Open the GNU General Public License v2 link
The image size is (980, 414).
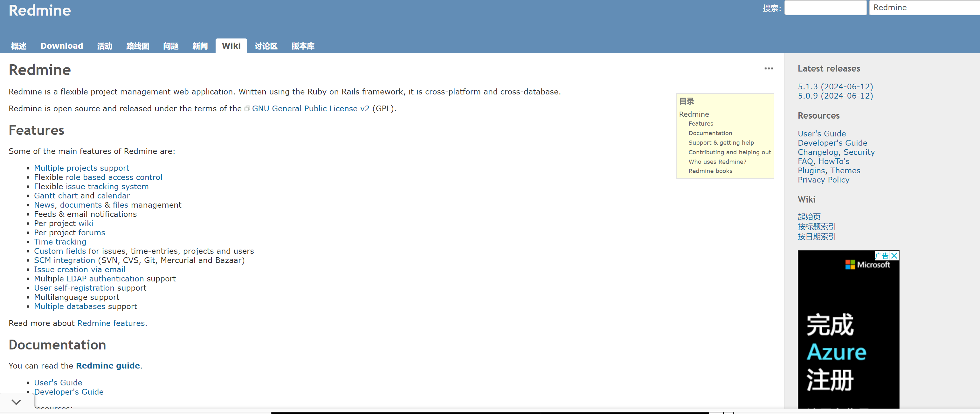pos(310,108)
